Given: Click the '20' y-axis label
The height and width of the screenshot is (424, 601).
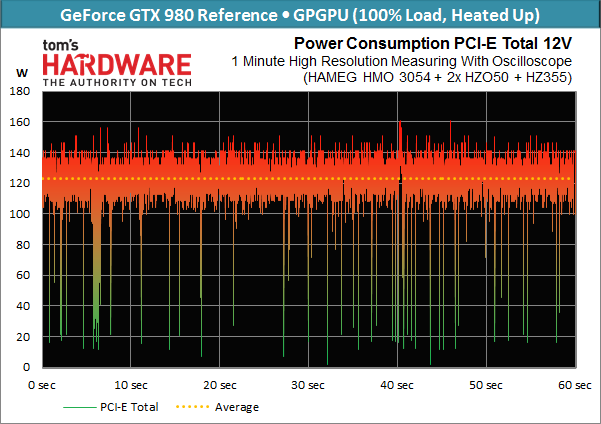Looking at the screenshot, I should click(23, 337).
